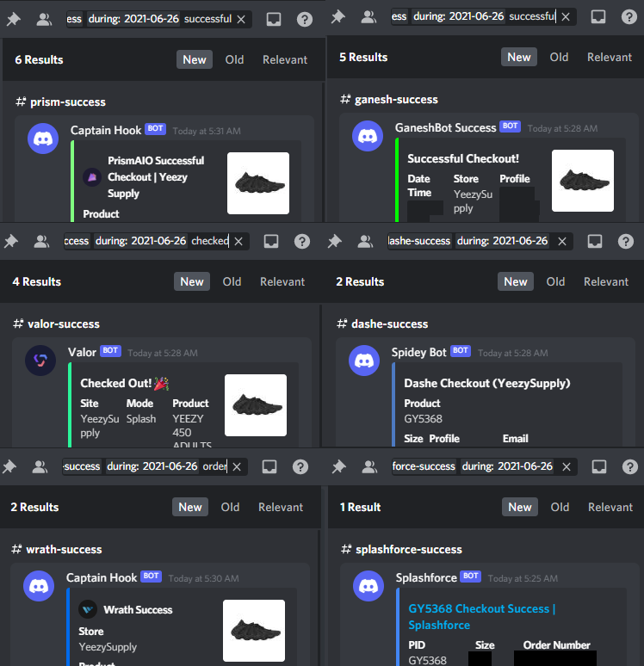Sort the 6 Results list by Relevant

pyautogui.click(x=285, y=59)
